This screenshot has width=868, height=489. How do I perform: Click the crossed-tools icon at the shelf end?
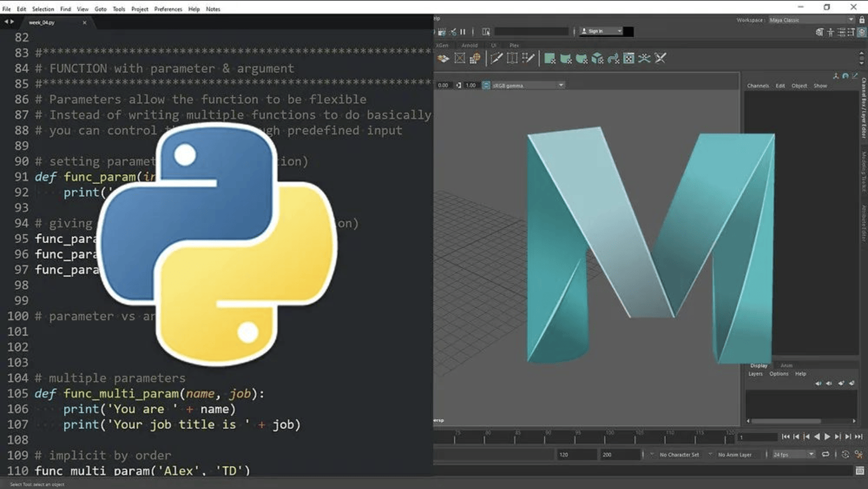(660, 58)
